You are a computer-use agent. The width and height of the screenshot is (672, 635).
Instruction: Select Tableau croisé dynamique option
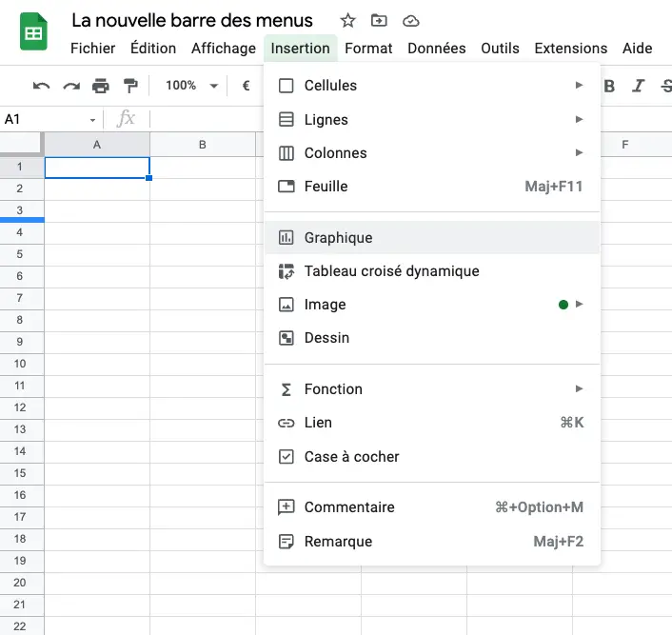[x=432, y=271]
